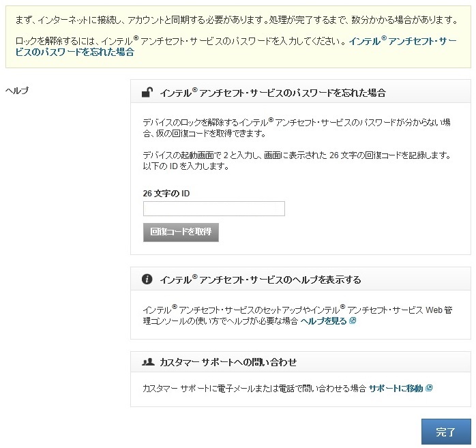Click external-link icon after ヘルプを見る

pos(353,320)
